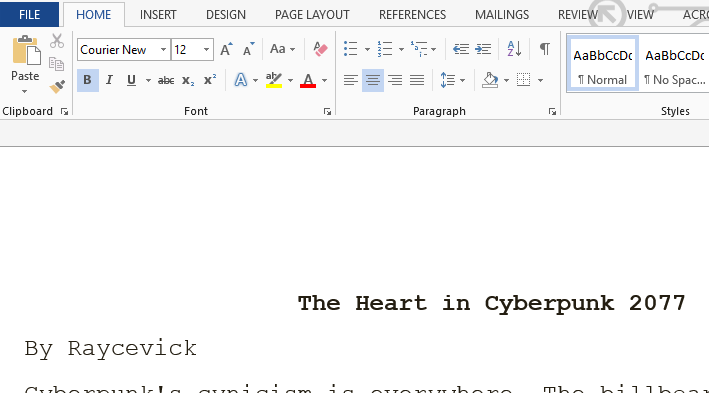Decrease font size with Shrink Font

click(x=248, y=49)
